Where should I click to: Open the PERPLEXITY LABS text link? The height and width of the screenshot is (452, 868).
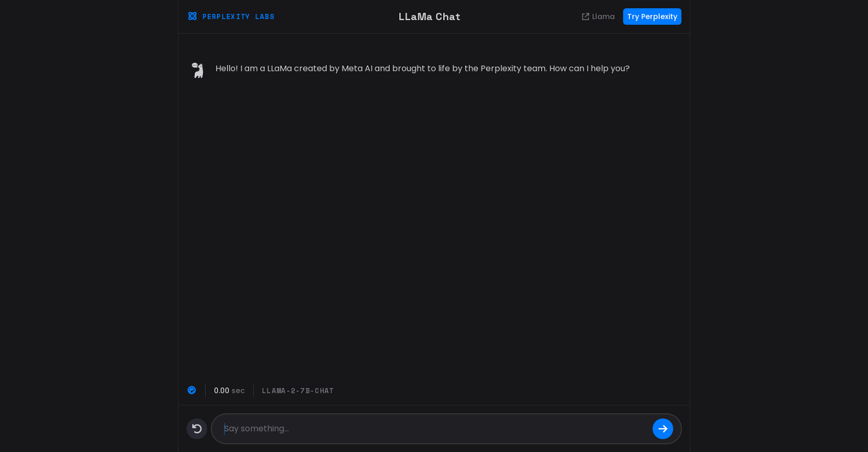238,17
